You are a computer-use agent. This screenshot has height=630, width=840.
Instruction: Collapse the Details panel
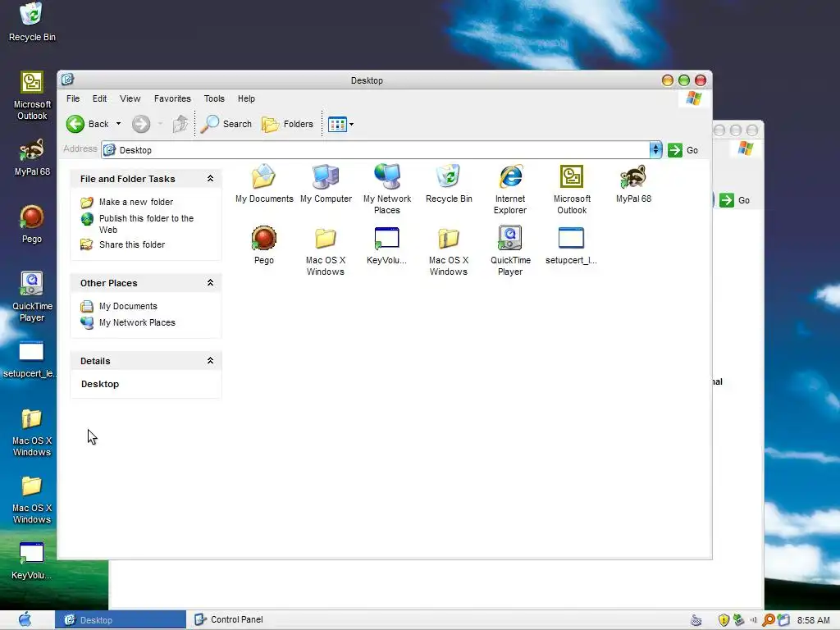(x=210, y=361)
